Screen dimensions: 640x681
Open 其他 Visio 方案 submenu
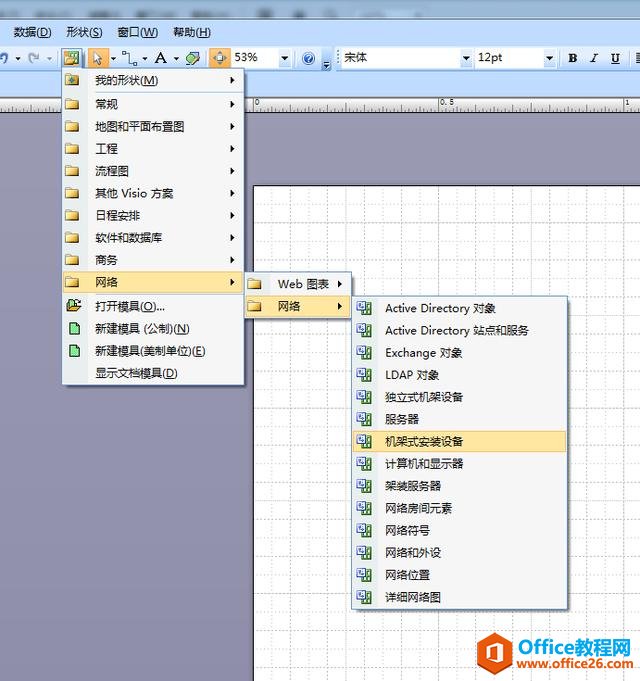point(153,193)
